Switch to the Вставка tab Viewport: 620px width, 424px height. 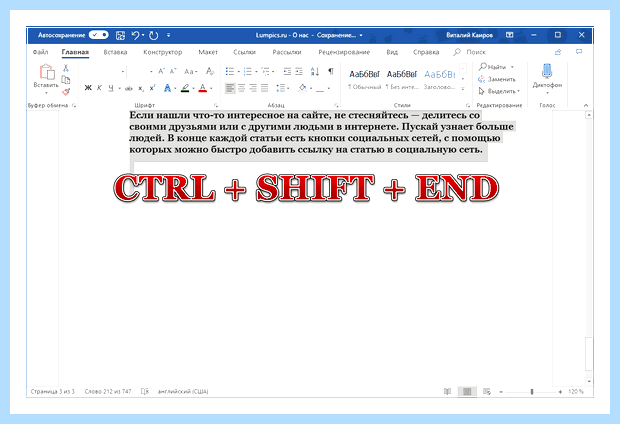115,52
